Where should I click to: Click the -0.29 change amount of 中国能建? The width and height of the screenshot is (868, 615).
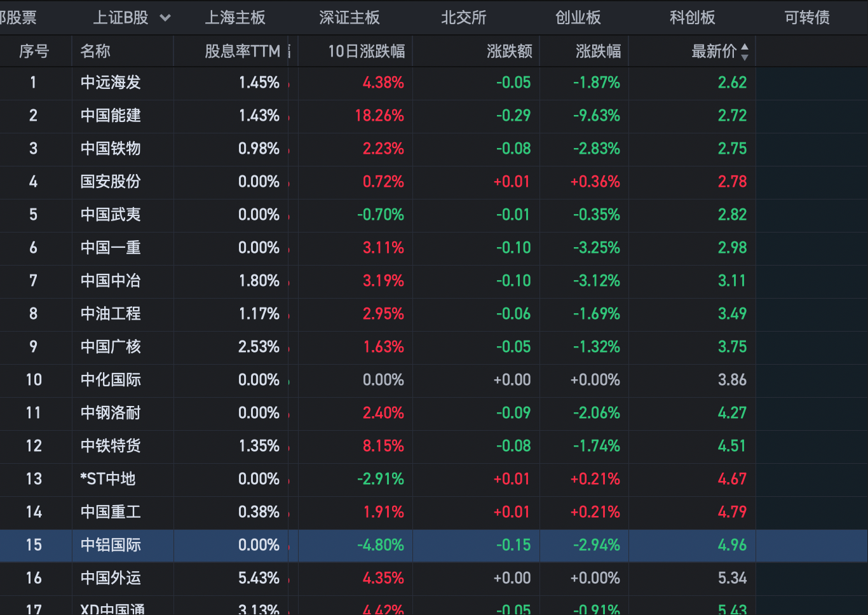coord(513,116)
